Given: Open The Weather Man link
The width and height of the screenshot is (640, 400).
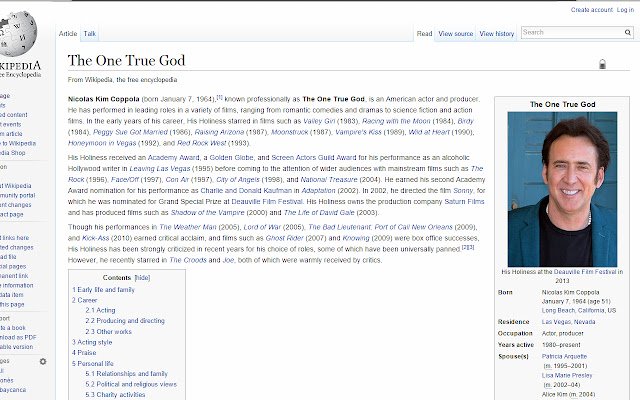Looking at the screenshot, I should tap(188, 227).
